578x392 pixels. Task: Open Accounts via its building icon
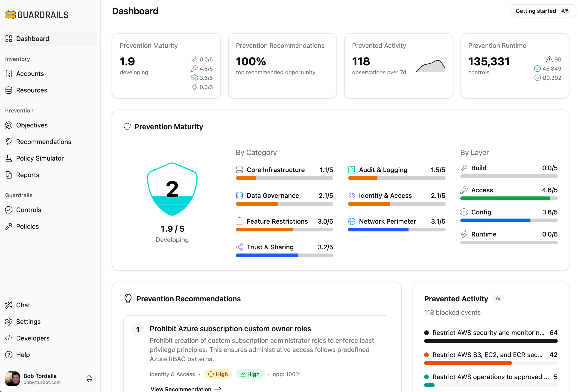click(9, 74)
